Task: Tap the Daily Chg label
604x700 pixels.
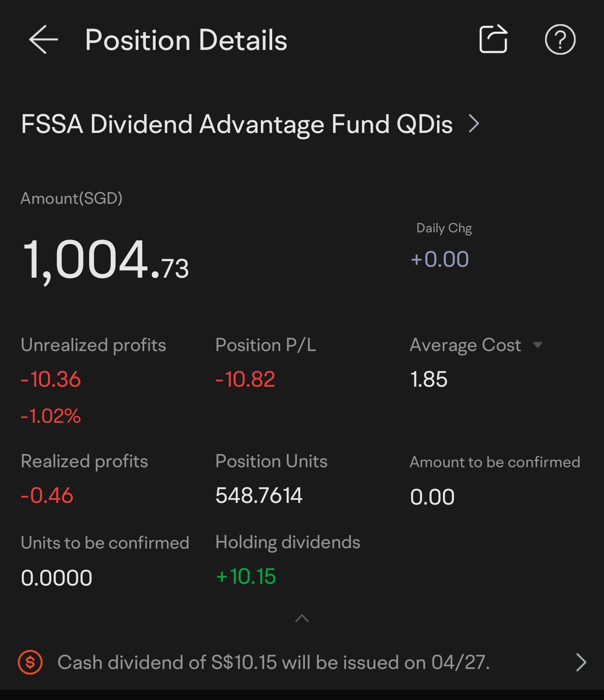Action: tap(444, 228)
